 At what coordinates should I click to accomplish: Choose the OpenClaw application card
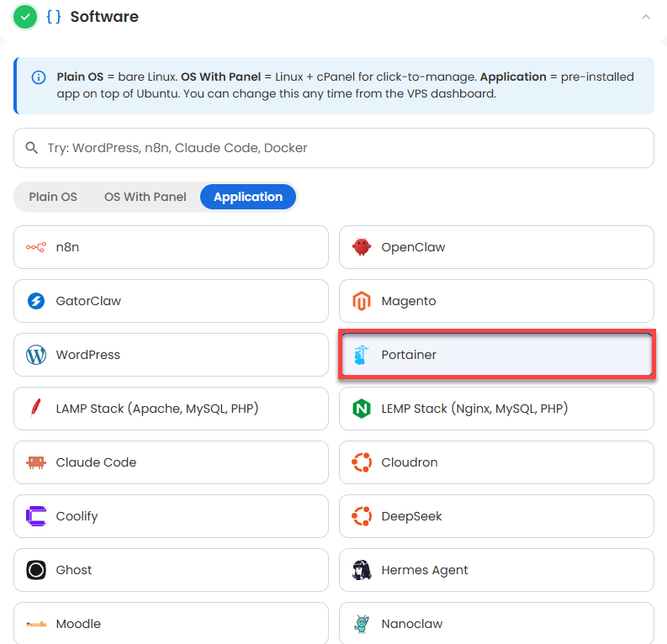[x=496, y=247]
